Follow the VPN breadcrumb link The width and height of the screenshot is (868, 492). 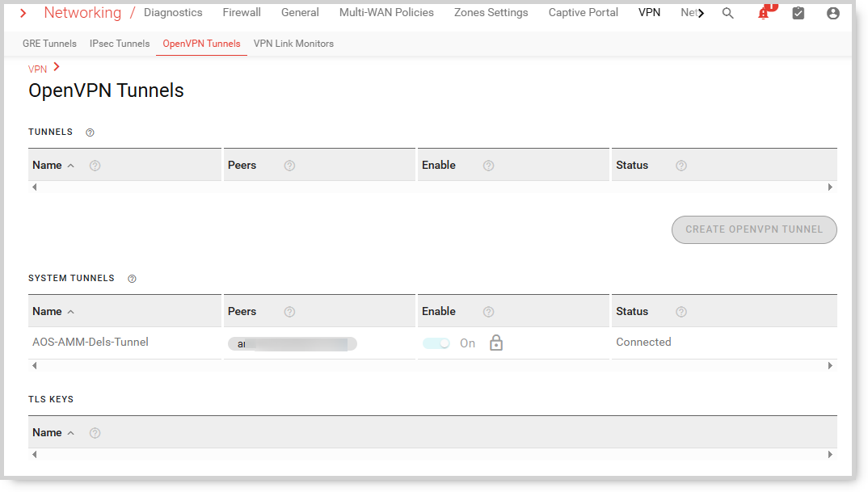click(x=38, y=69)
